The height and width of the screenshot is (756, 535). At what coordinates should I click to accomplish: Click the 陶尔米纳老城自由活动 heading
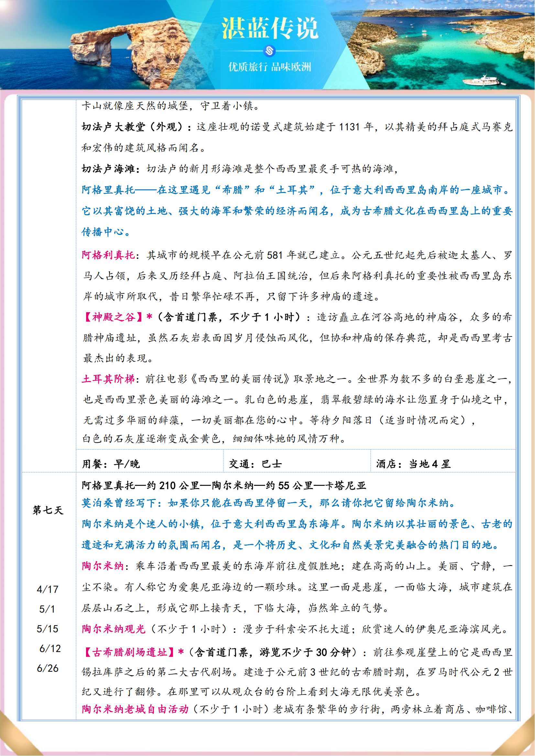click(x=135, y=709)
